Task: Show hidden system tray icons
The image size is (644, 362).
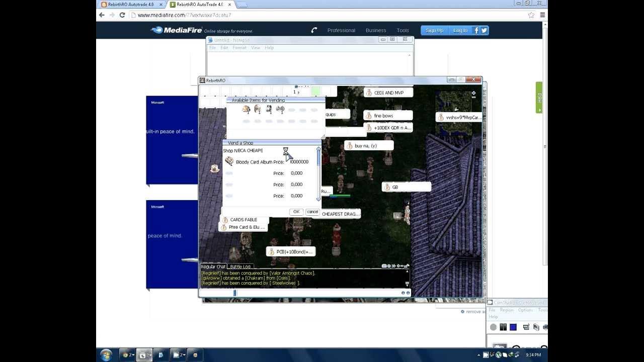Action: pos(479,355)
